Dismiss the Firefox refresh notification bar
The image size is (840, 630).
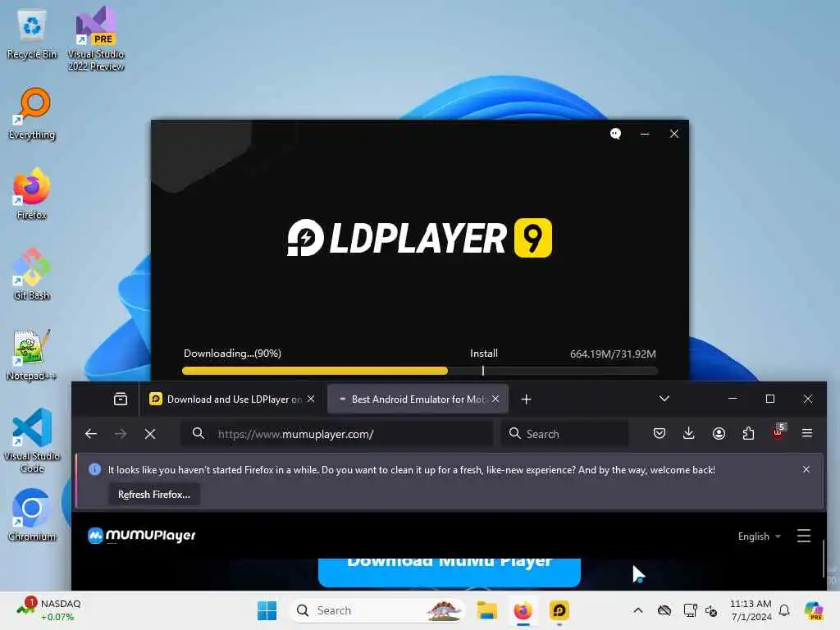(x=806, y=469)
